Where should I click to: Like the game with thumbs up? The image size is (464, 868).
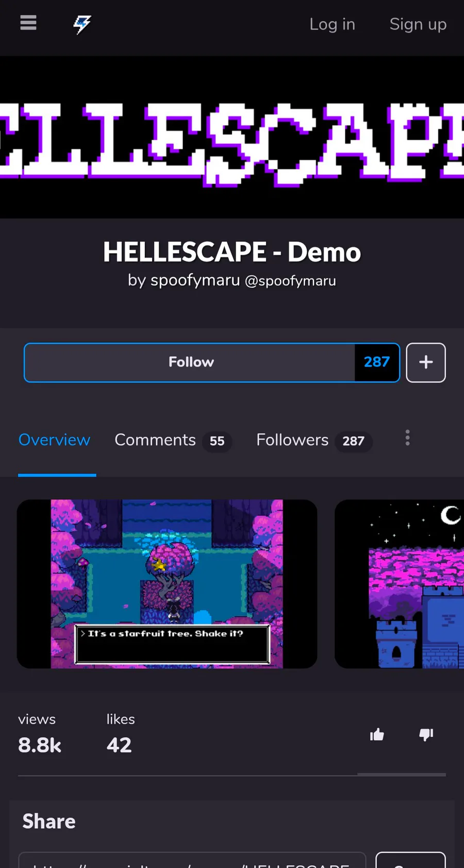[x=377, y=734]
